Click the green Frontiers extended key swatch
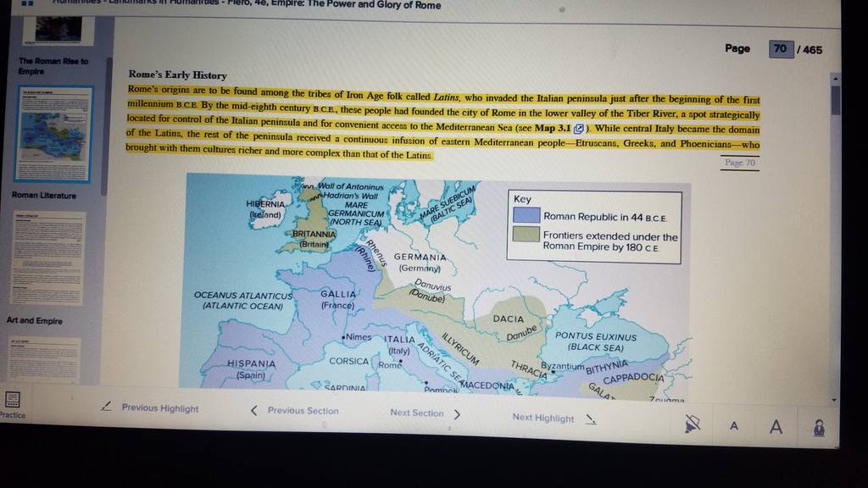The width and height of the screenshot is (868, 488). coord(526,234)
